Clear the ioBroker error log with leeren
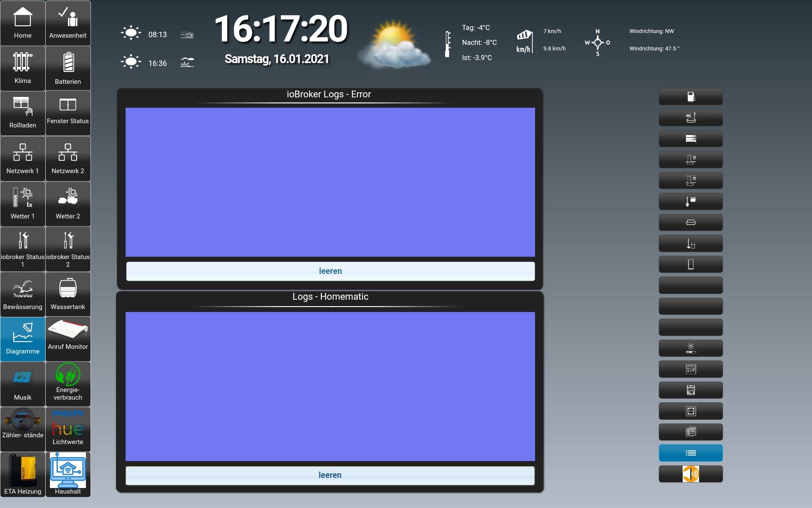The height and width of the screenshot is (508, 812). [x=330, y=271]
